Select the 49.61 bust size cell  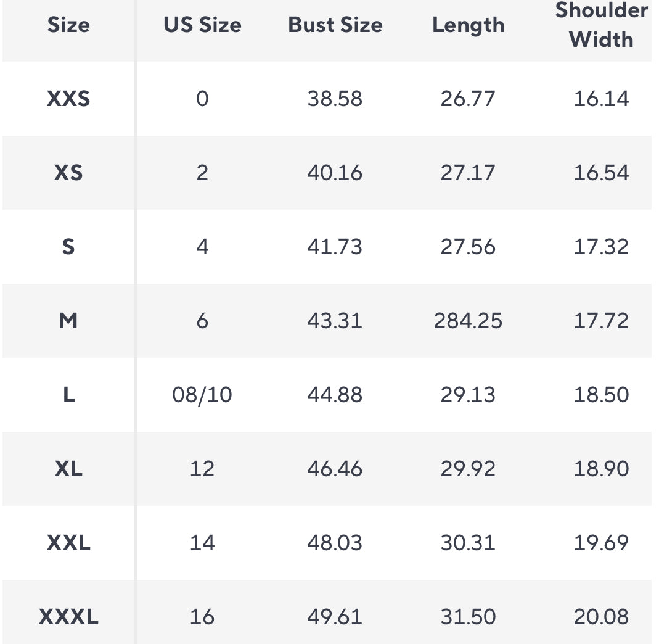tap(335, 617)
